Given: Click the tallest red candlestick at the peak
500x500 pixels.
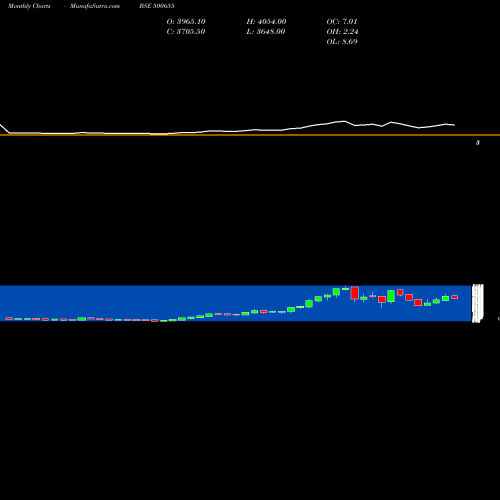Looking at the screenshot, I should coord(355,293).
